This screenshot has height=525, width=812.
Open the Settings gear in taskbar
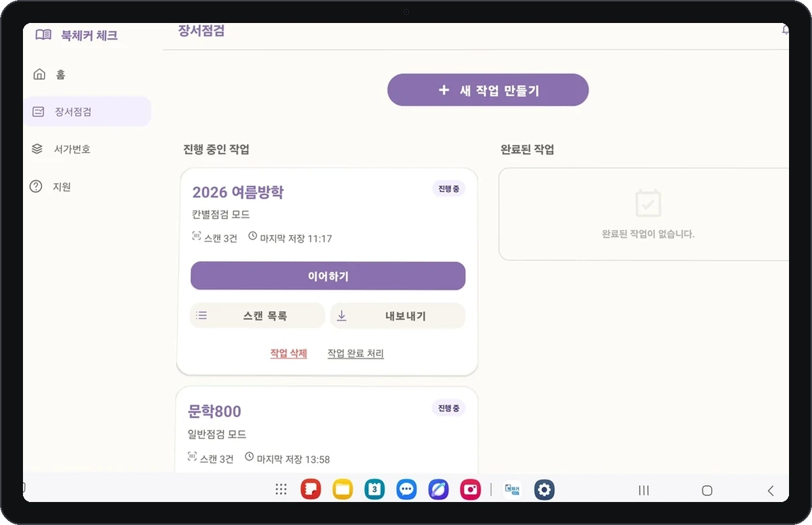coord(545,490)
